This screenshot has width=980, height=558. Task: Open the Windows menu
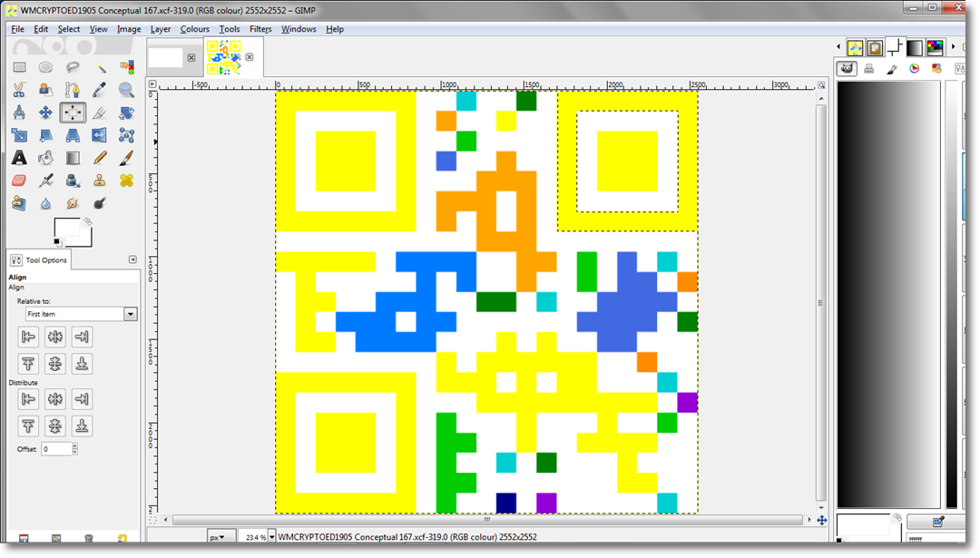click(x=299, y=29)
